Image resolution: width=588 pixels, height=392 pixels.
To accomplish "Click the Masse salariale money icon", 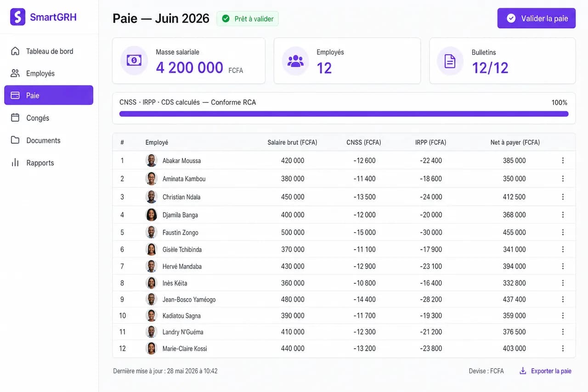I will (134, 61).
